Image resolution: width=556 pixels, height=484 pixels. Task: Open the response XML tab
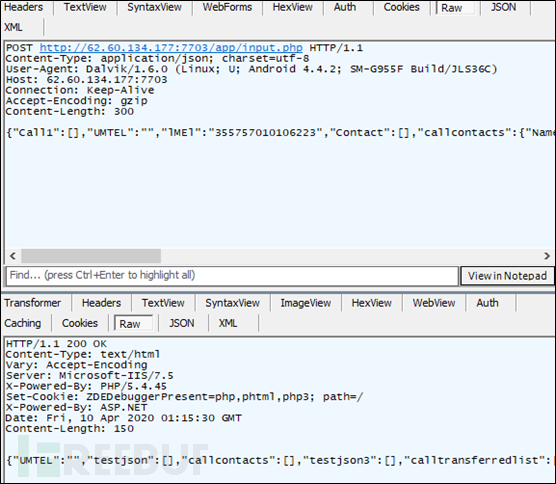228,323
